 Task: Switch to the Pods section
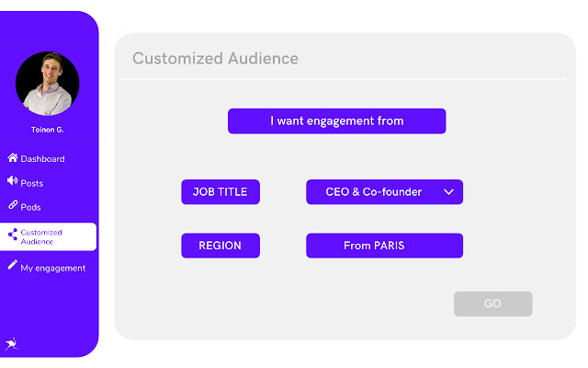tap(31, 207)
